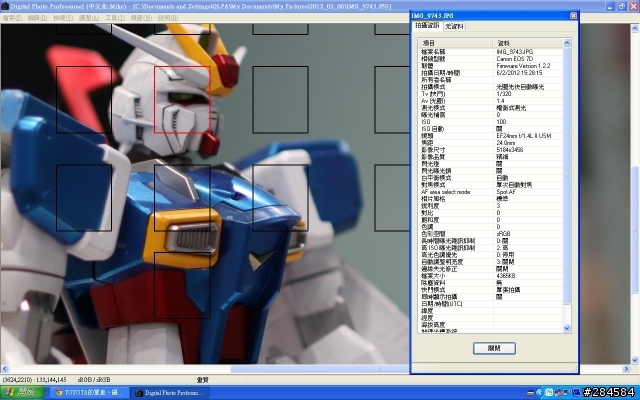Select the EF24mm f/1.4L II USM lens value

tap(524, 136)
